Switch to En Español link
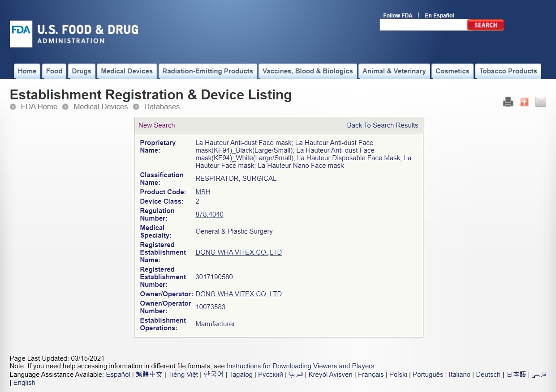The width and height of the screenshot is (556, 392). tap(440, 15)
